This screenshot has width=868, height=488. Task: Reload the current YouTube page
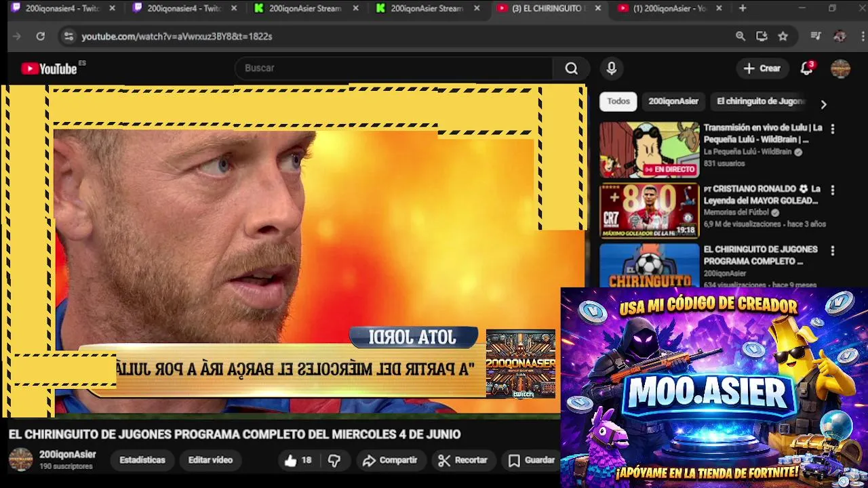(41, 37)
